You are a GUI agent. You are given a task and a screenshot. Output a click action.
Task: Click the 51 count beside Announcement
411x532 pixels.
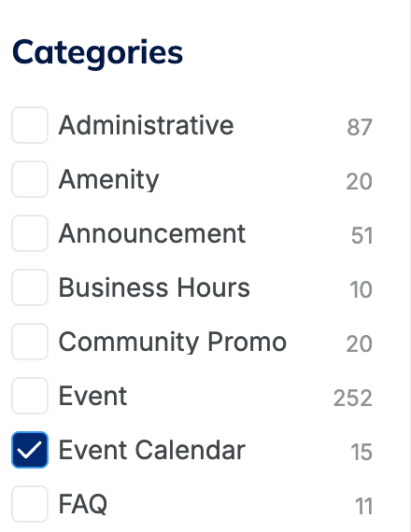361,235
